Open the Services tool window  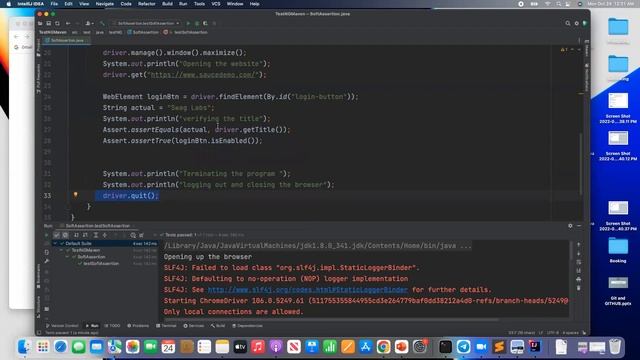193,326
